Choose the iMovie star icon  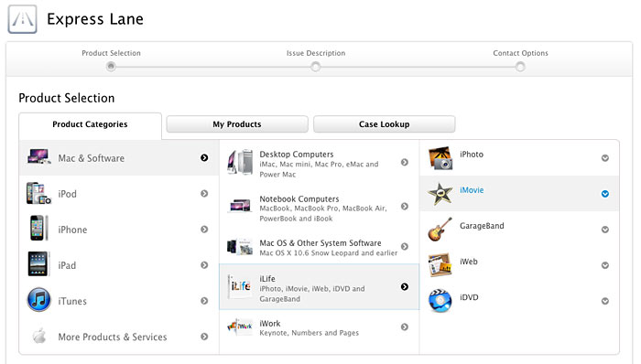440,194
